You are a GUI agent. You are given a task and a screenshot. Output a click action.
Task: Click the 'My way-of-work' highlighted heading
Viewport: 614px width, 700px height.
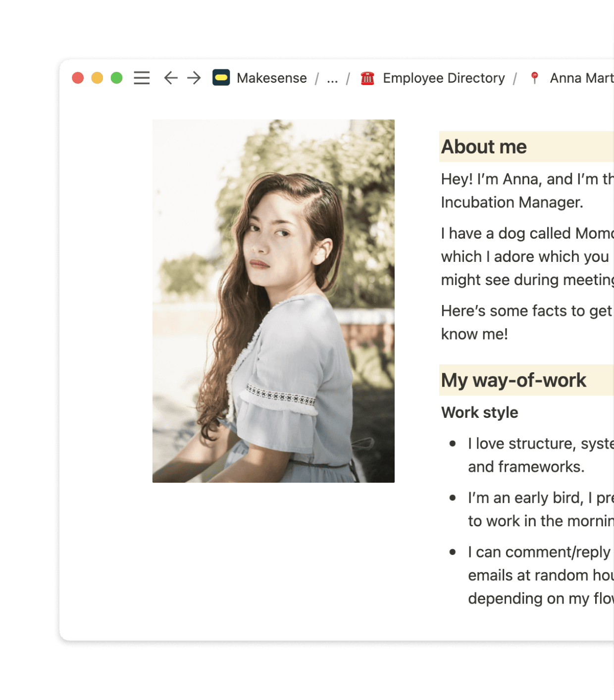click(513, 380)
